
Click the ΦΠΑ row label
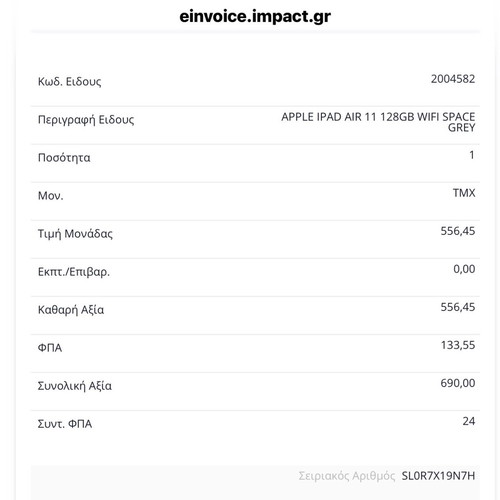tap(50, 348)
